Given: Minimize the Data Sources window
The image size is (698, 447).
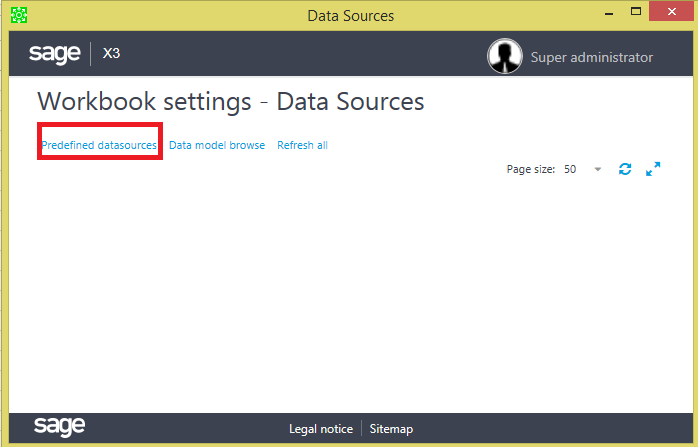Looking at the screenshot, I should coord(609,13).
